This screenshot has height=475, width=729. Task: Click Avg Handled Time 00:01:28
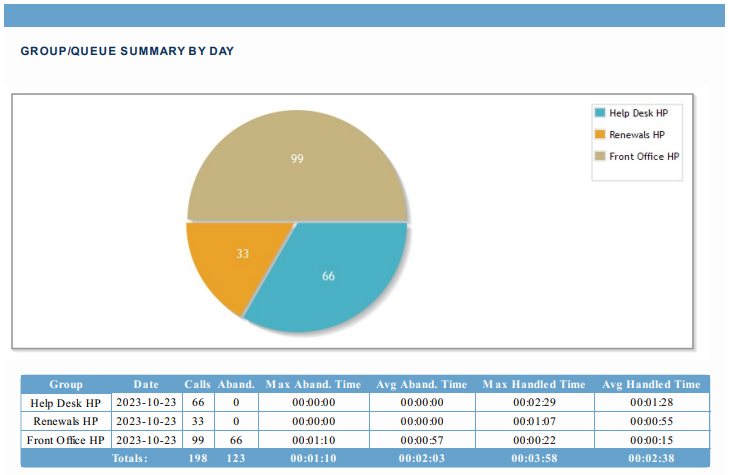(652, 402)
